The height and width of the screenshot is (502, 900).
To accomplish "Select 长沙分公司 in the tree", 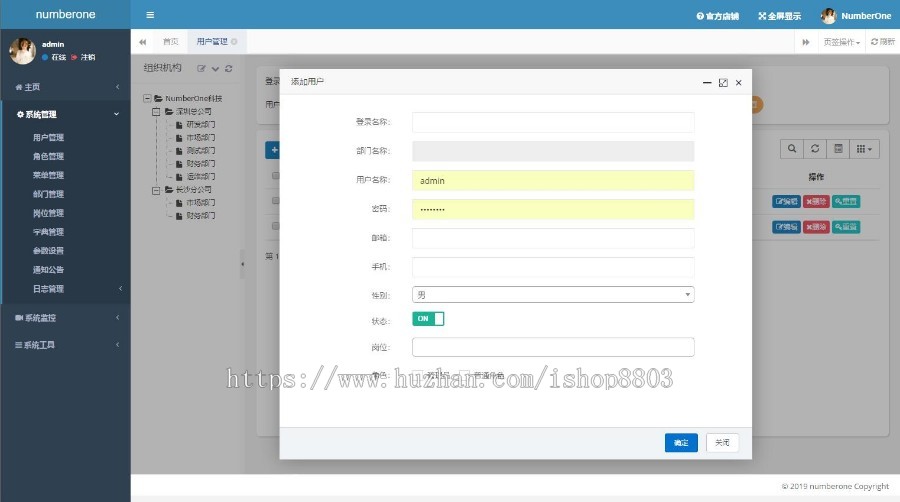I will tap(193, 190).
